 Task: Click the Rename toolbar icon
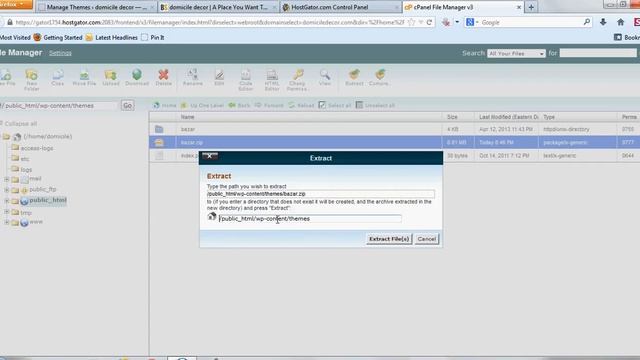coord(193,77)
